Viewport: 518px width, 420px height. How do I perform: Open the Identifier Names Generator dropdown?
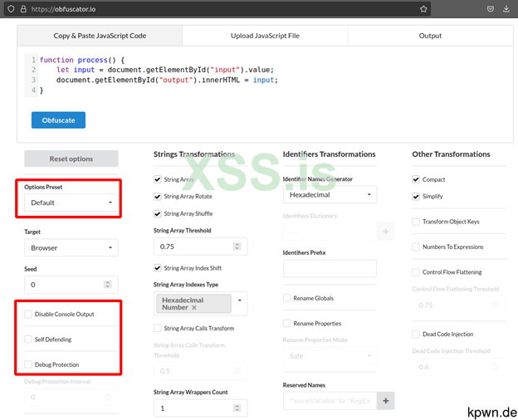[x=330, y=194]
